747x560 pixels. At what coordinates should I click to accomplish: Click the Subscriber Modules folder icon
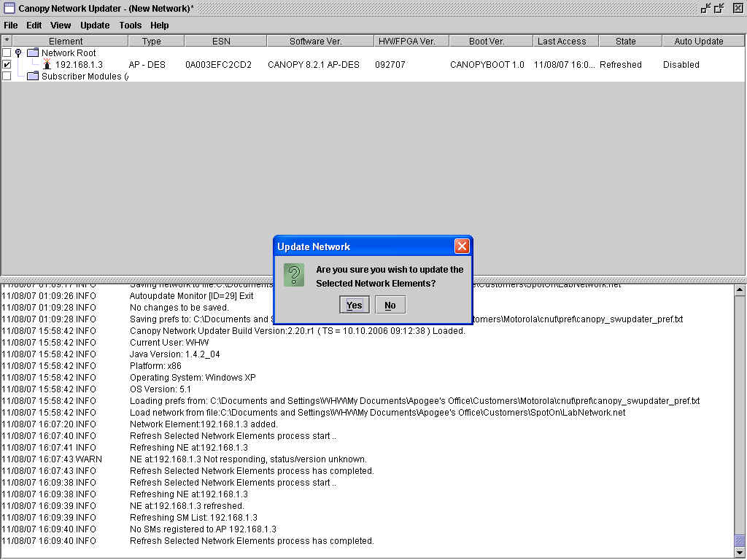coord(33,77)
